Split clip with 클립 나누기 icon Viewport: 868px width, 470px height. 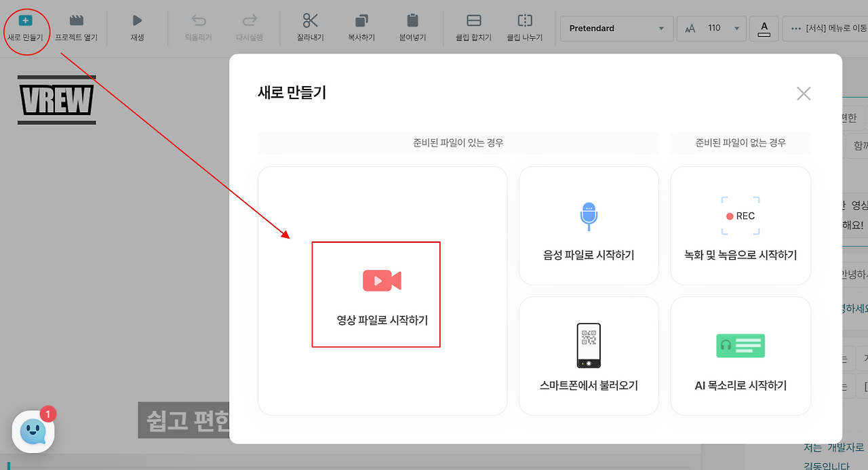[x=525, y=21]
